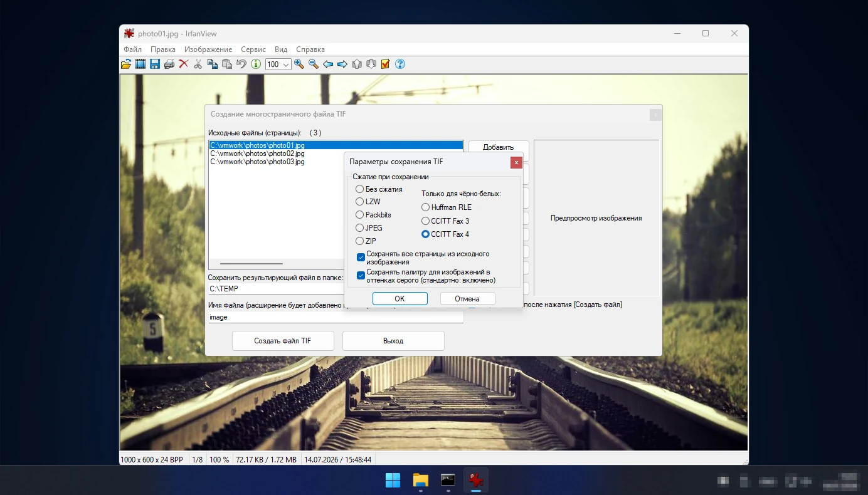This screenshot has width=868, height=495.
Task: Open the slideshow filmstrip icon
Action: click(140, 64)
